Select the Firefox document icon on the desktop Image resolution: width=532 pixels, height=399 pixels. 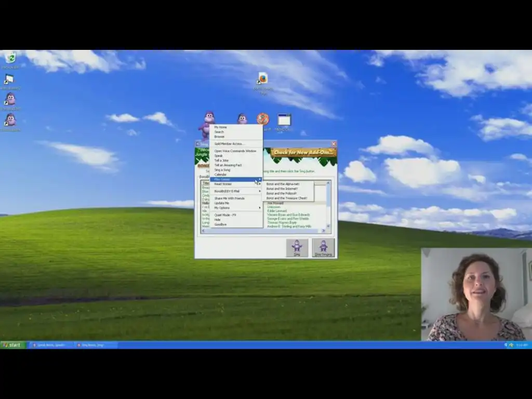(263, 78)
